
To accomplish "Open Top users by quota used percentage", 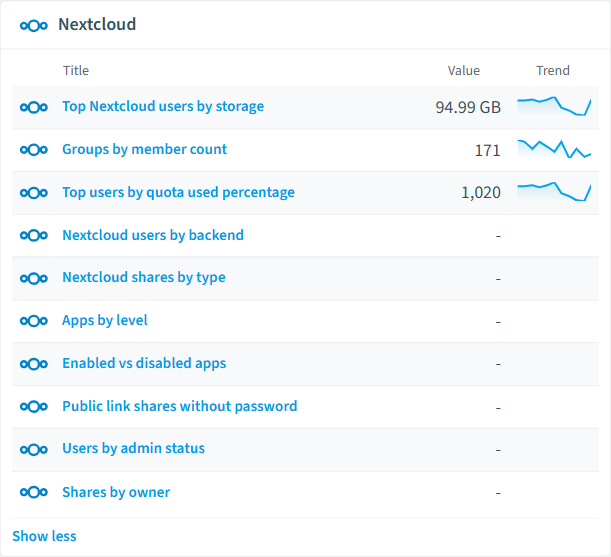I will [178, 192].
